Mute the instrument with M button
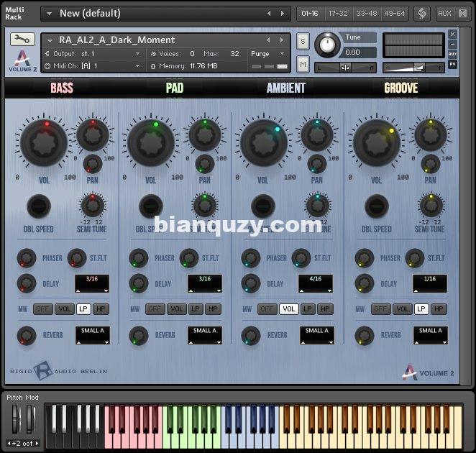The image size is (476, 453). 303,64
